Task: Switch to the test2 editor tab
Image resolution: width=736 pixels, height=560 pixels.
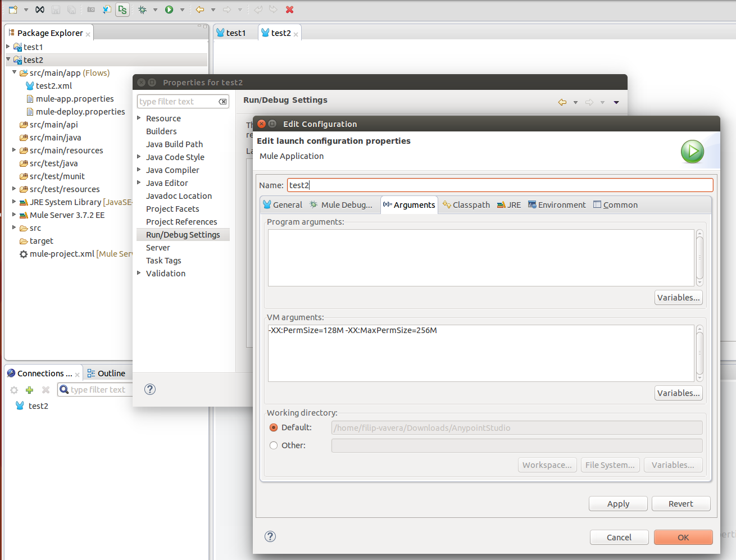Action: (x=276, y=33)
